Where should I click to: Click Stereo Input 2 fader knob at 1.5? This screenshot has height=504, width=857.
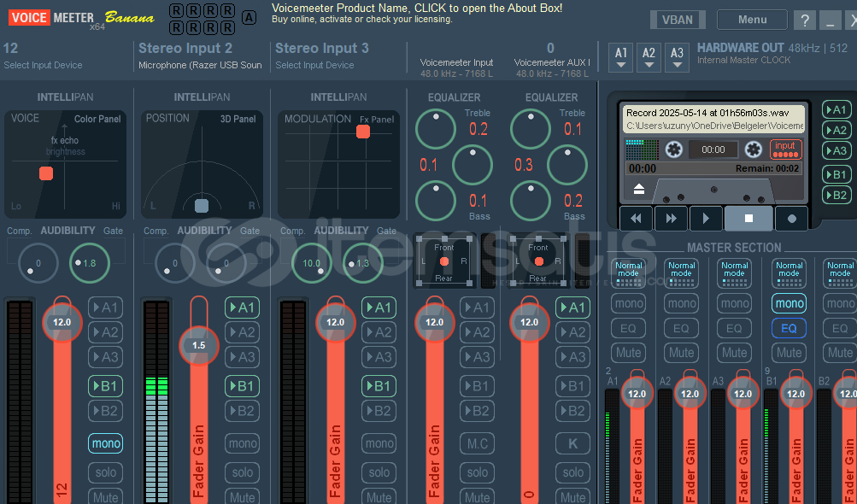click(199, 345)
